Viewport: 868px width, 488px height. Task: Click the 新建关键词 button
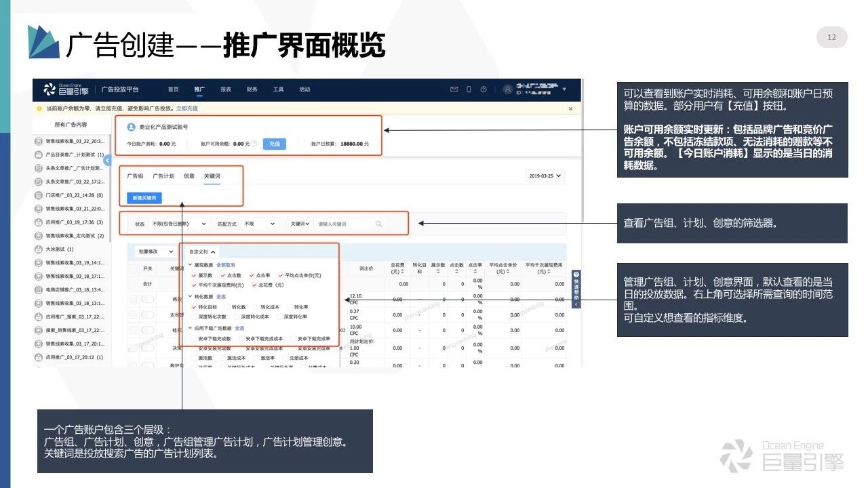(x=144, y=198)
